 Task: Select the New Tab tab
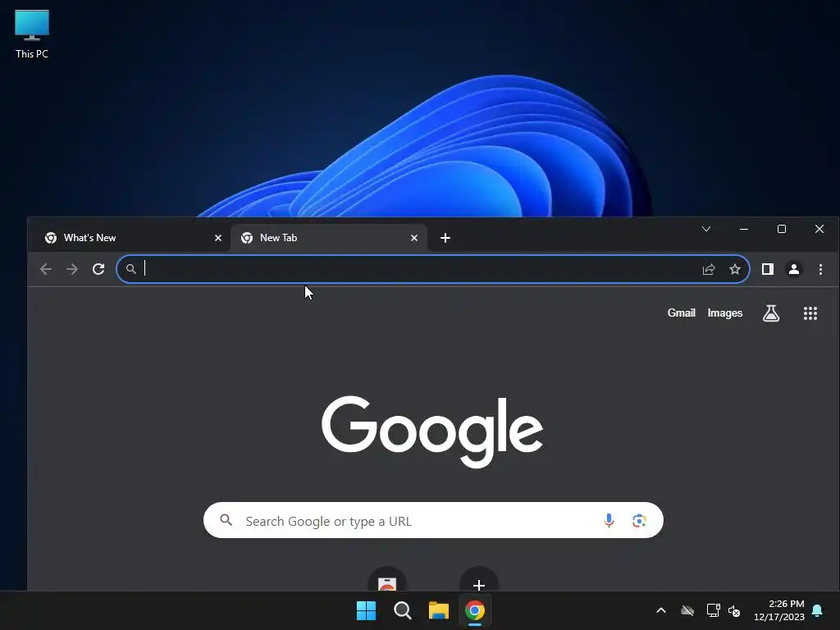(x=328, y=238)
